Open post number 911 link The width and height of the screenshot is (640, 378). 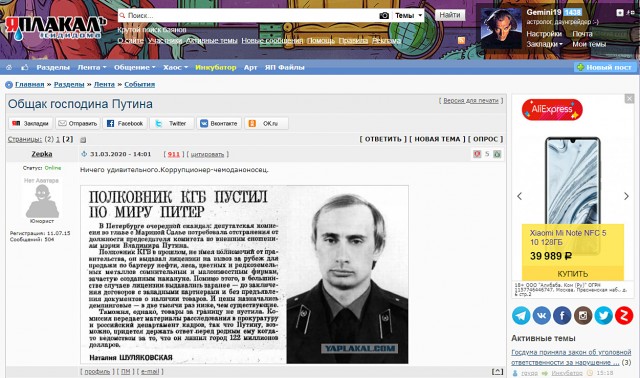click(174, 154)
